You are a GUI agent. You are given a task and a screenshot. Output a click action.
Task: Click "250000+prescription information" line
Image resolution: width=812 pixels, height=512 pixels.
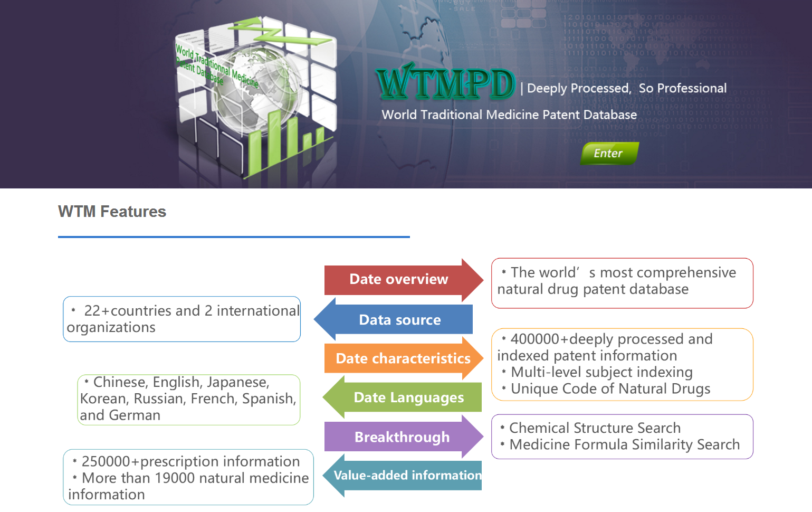pyautogui.click(x=186, y=461)
